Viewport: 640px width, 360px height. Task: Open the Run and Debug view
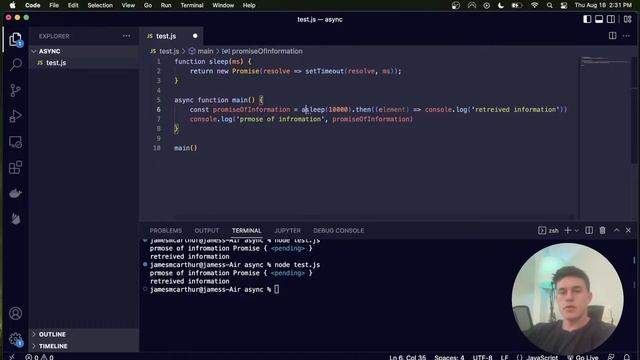16,116
